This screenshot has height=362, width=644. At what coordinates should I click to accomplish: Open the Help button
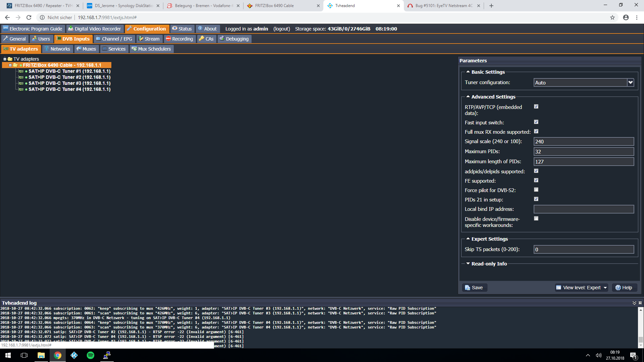(x=624, y=288)
